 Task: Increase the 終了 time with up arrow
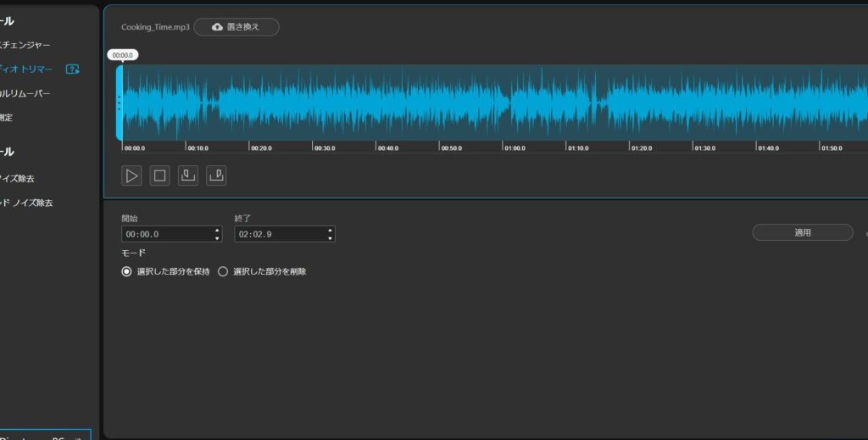point(330,230)
